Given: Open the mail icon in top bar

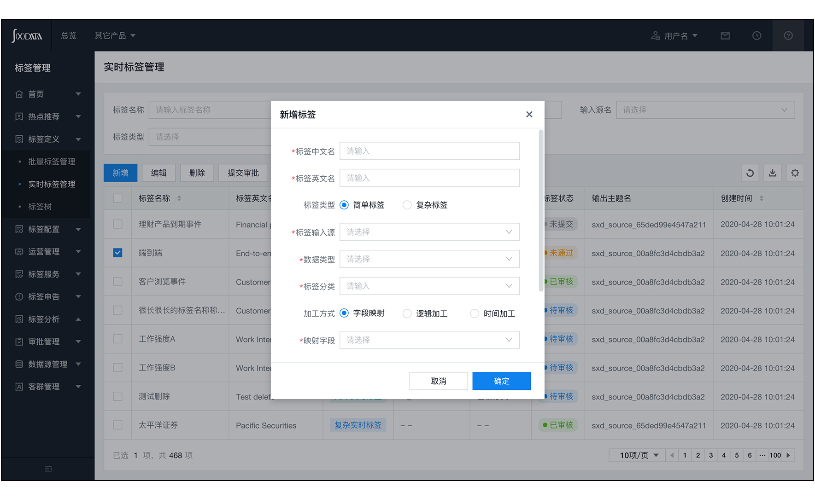Looking at the screenshot, I should (x=725, y=36).
